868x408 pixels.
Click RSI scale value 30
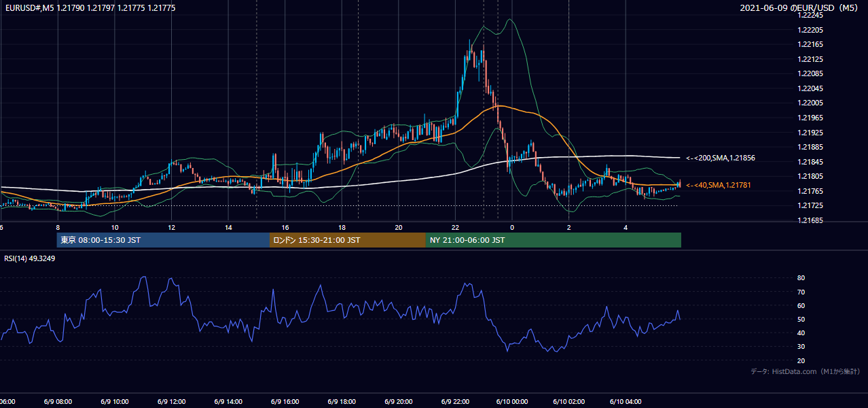[x=801, y=346]
